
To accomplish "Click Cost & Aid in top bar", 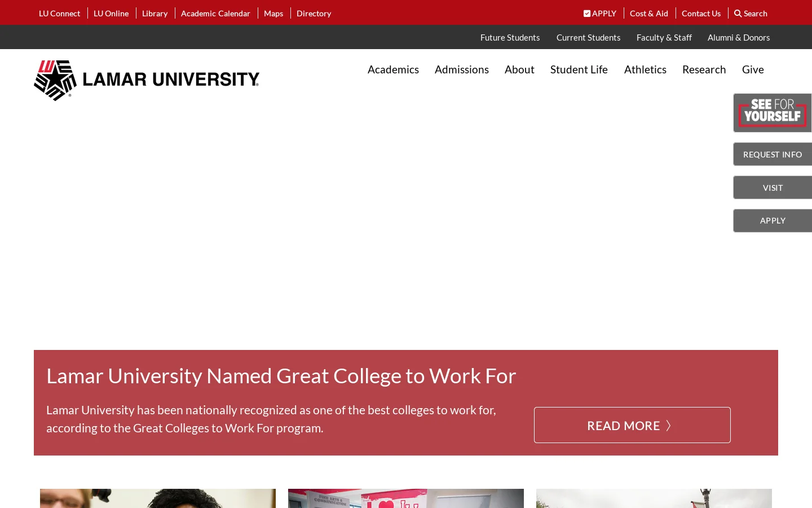I will 649,14.
